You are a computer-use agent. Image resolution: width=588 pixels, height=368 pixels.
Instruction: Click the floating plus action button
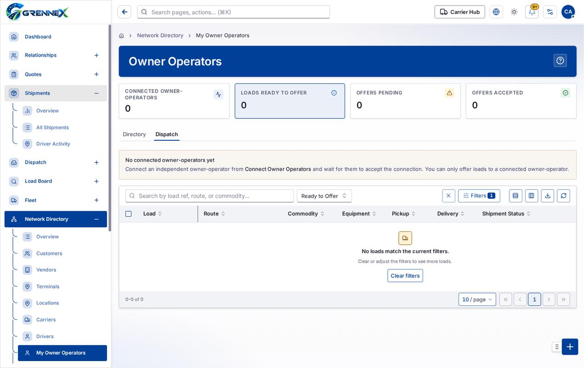coord(570,347)
